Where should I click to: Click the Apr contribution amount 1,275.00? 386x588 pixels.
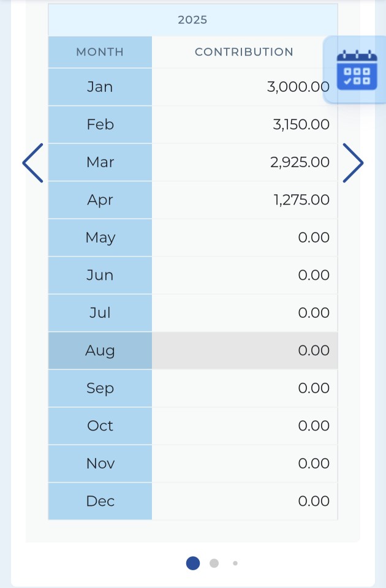click(x=301, y=200)
